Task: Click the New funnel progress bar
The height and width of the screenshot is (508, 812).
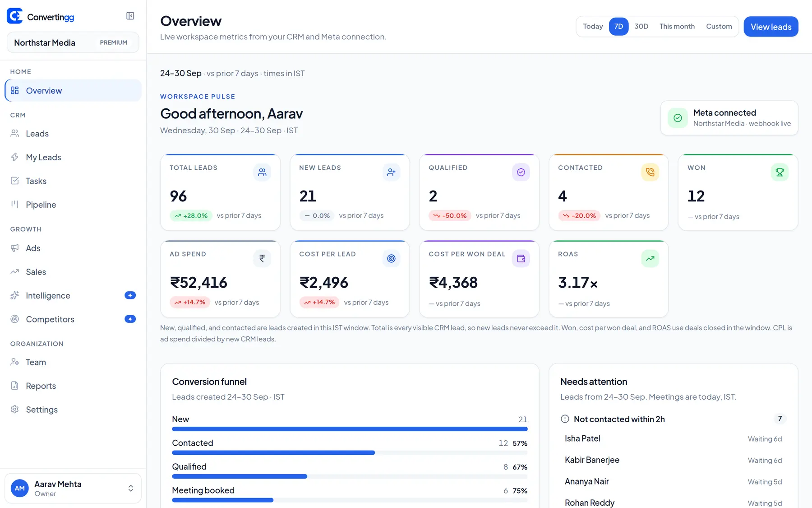Action: tap(350, 429)
